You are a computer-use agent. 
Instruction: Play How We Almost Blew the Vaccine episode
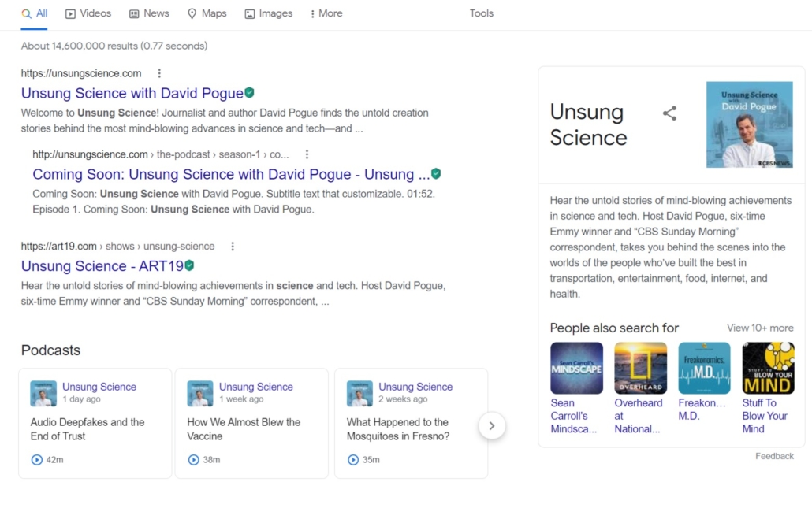click(x=193, y=459)
